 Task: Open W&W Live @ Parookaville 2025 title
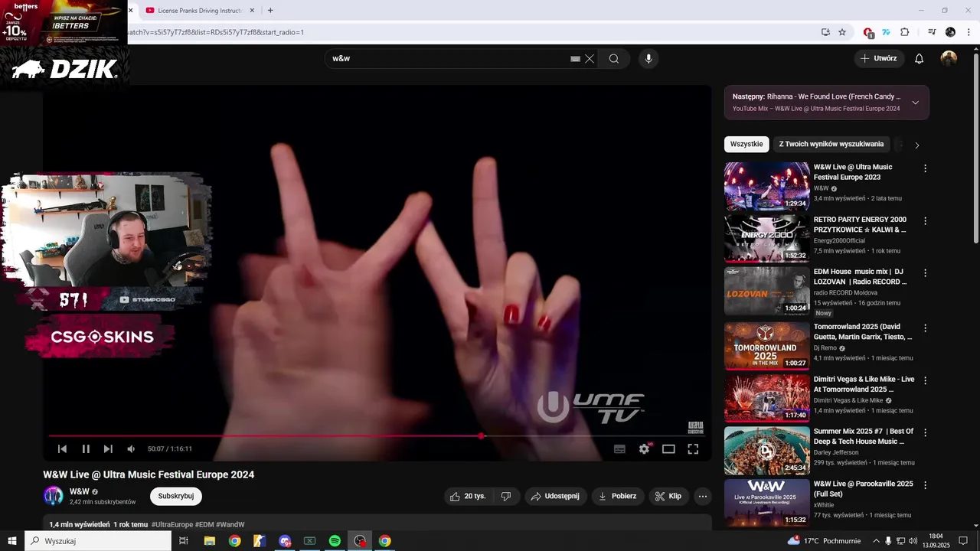863,489
